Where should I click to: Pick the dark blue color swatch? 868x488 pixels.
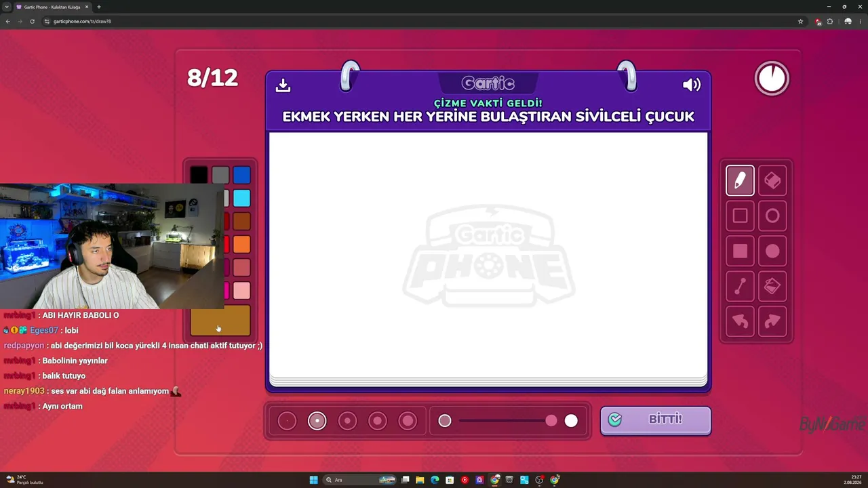point(242,175)
